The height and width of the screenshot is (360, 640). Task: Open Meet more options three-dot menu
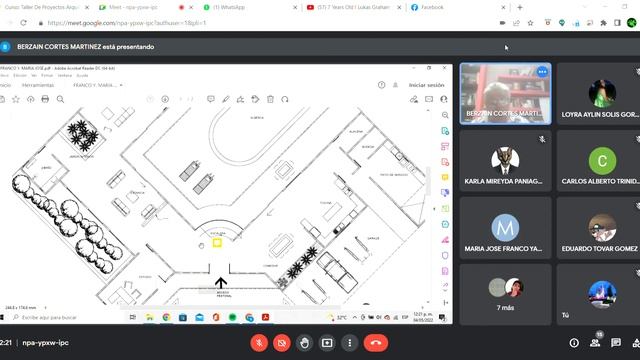349,343
